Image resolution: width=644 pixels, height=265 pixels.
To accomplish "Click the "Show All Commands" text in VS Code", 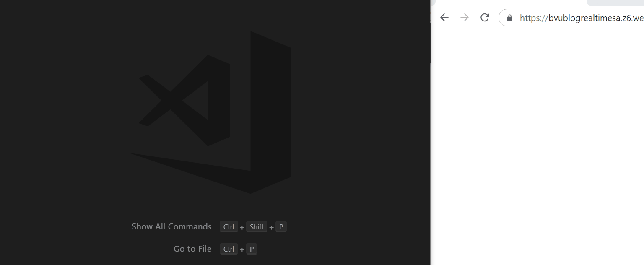I will pyautogui.click(x=171, y=226).
